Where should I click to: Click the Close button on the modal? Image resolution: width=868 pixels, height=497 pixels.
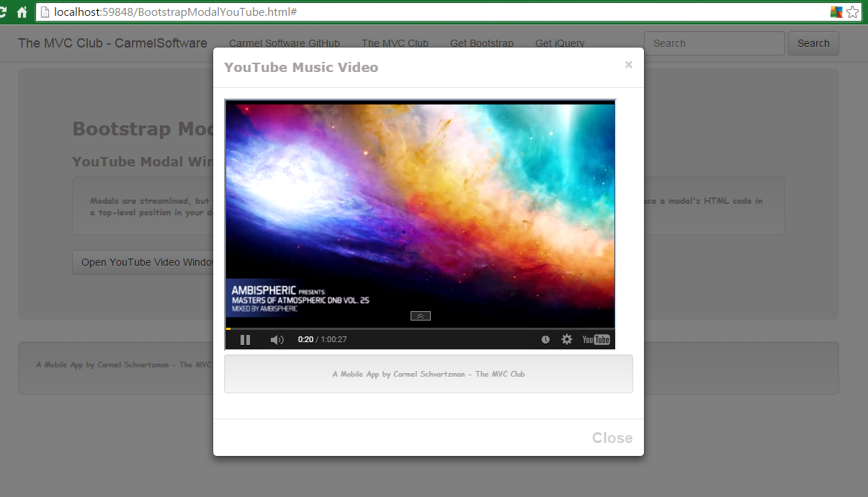pyautogui.click(x=612, y=437)
